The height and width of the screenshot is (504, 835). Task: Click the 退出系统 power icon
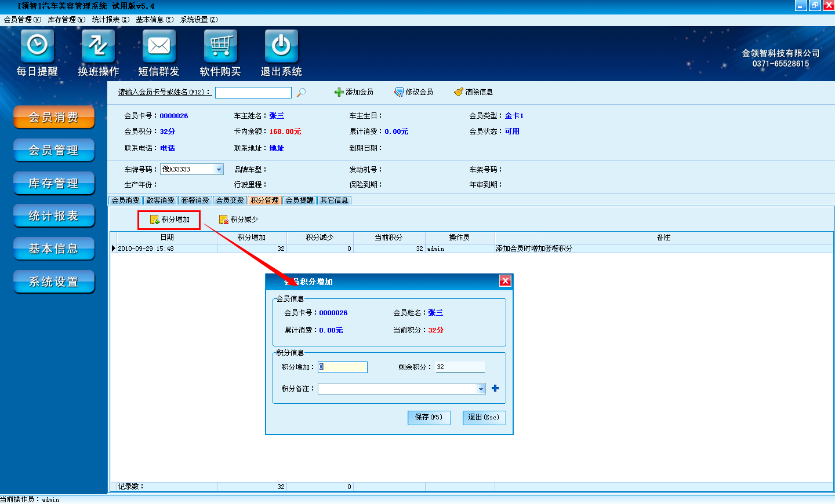click(x=281, y=46)
